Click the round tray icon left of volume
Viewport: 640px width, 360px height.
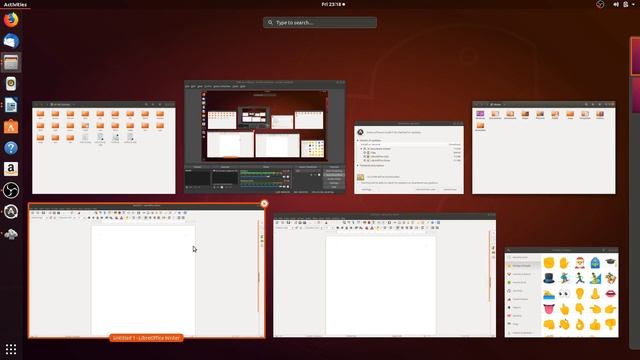pos(600,4)
